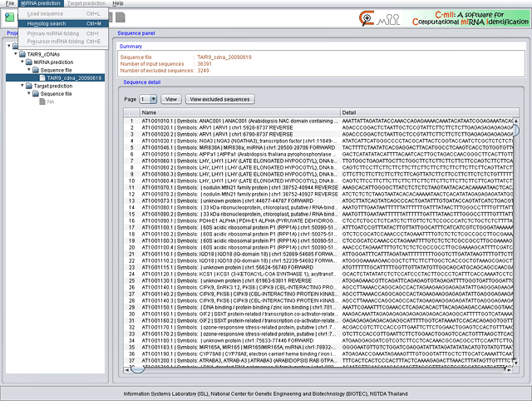Viewport: 532px width, 401px height.
Task: Click the View button
Action: point(171,99)
